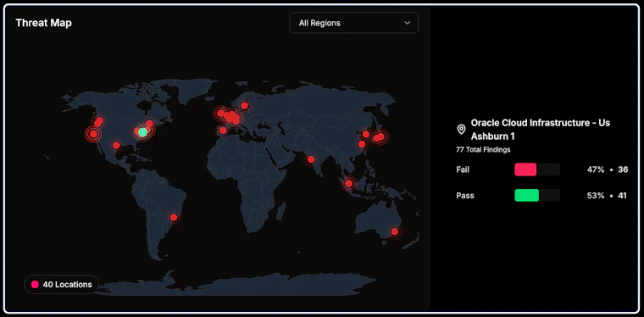Click the threat marker in Spain
Image resolution: width=644 pixels, height=317 pixels.
[223, 131]
